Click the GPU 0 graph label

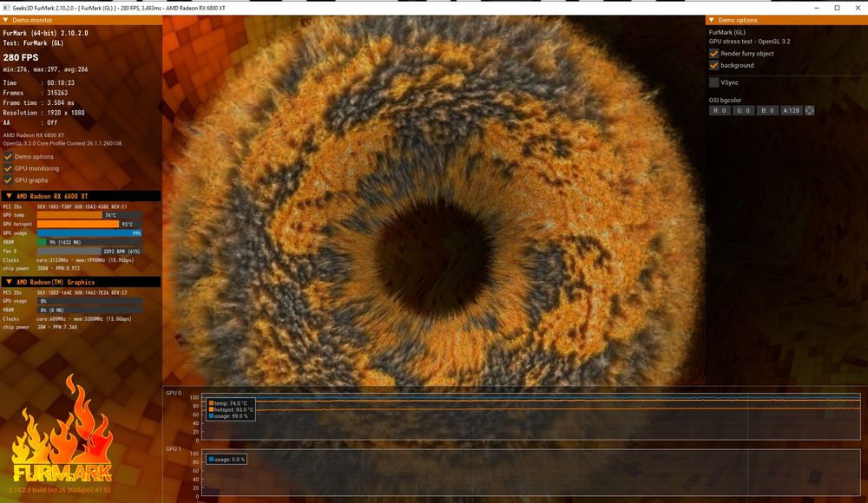point(174,393)
